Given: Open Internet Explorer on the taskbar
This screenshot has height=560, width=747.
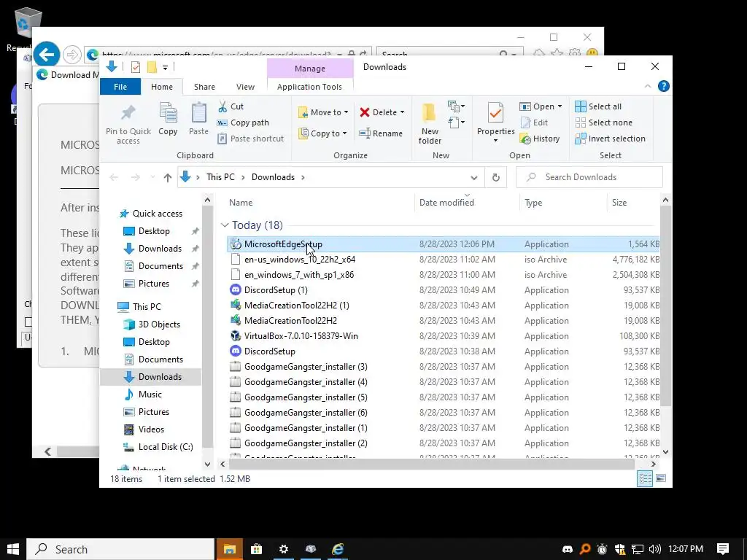Looking at the screenshot, I should [338, 549].
